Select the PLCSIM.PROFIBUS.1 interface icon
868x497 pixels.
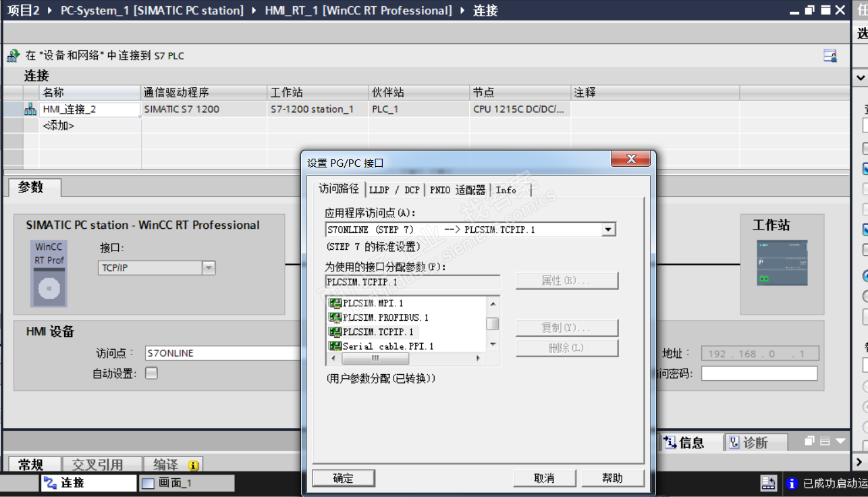pos(335,317)
